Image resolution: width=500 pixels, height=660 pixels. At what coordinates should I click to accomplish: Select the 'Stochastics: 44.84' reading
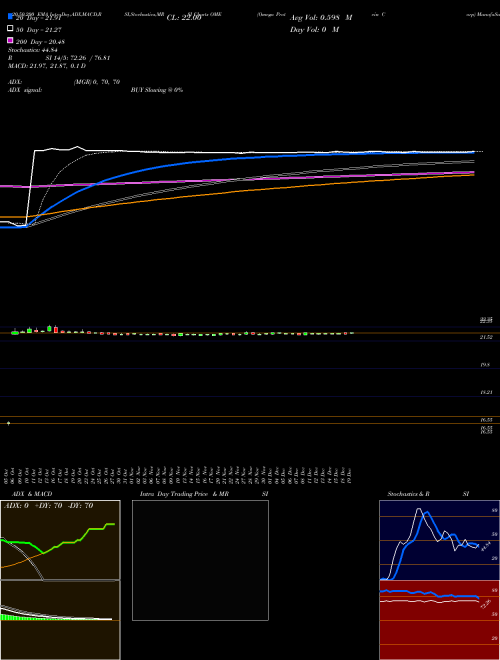point(32,50)
